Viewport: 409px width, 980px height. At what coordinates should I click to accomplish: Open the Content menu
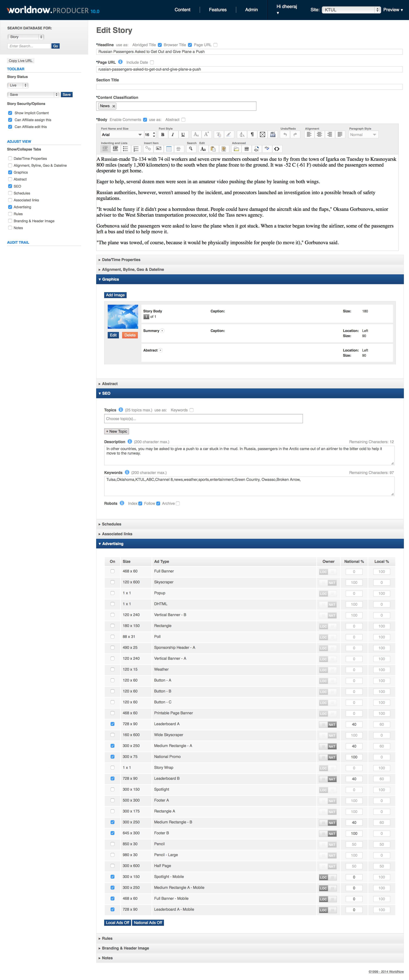pyautogui.click(x=182, y=10)
